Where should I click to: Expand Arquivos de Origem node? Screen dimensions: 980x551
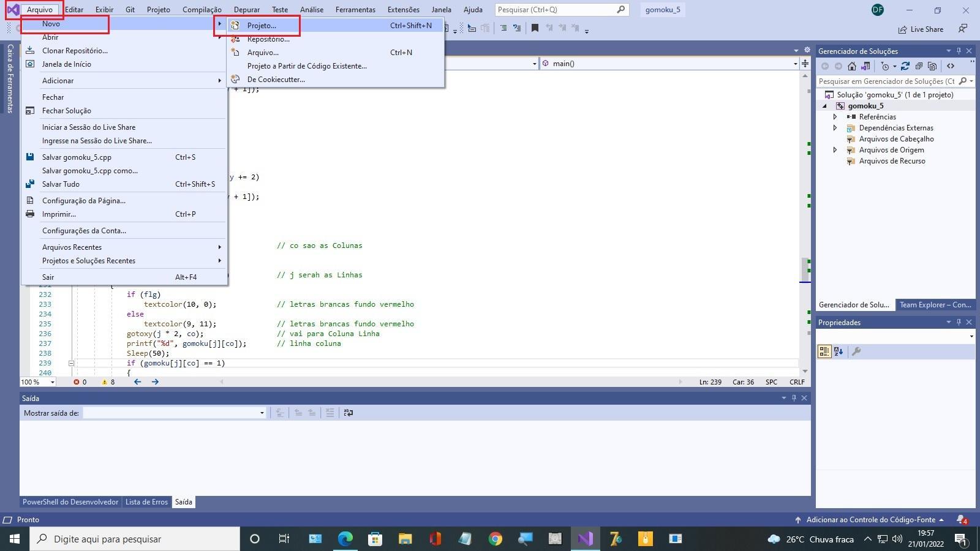[x=835, y=150]
